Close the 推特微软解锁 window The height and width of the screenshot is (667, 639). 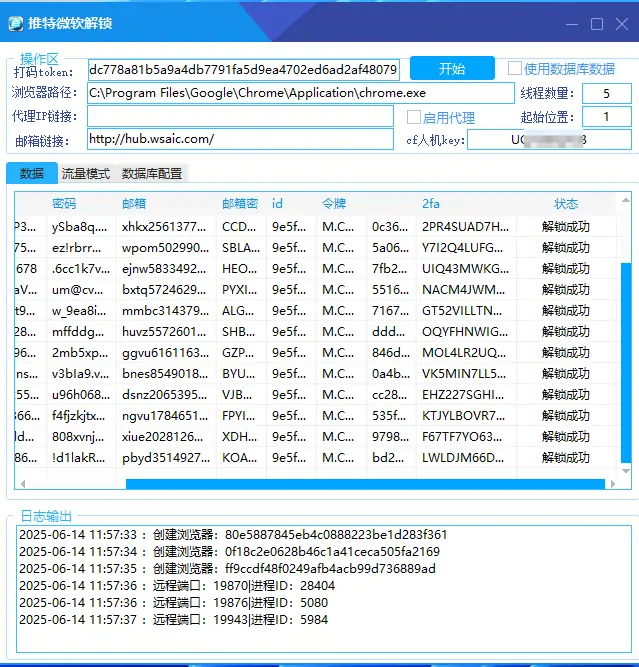[x=622, y=24]
